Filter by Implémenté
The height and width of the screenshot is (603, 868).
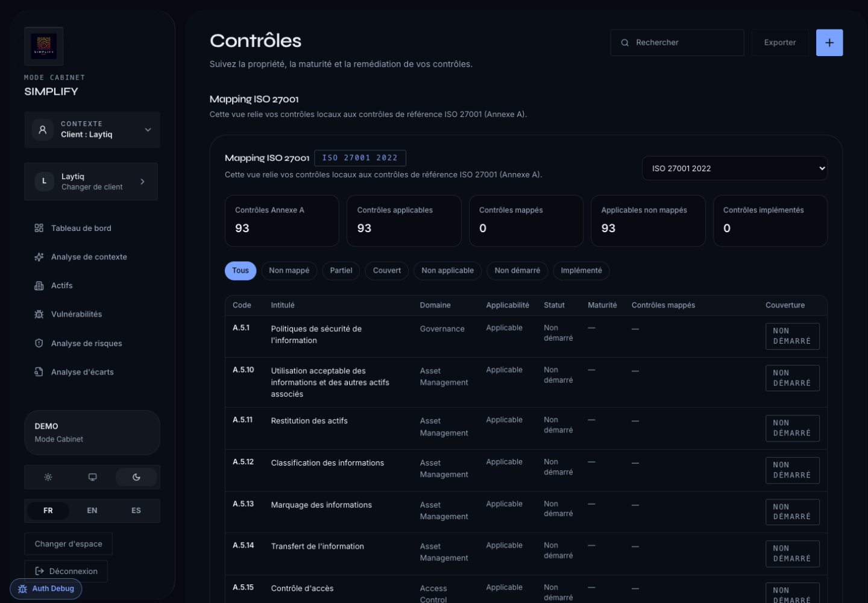[581, 271]
